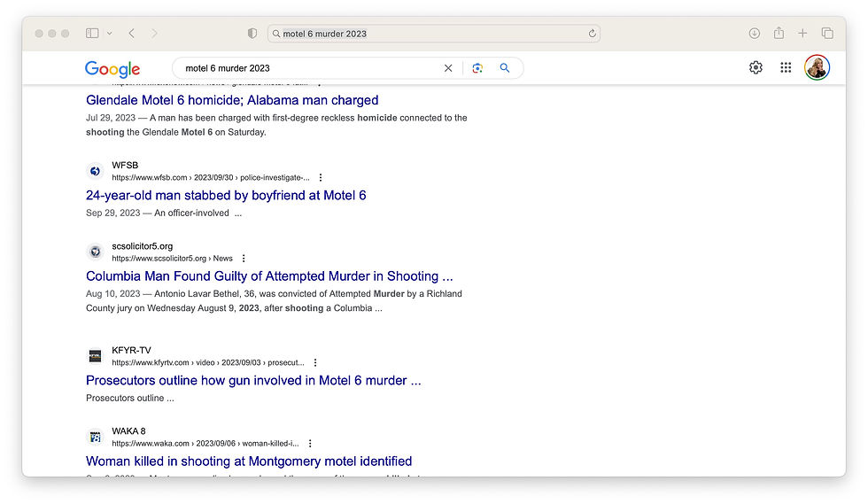This screenshot has height=504, width=868.
Task: Open scsolicitor5.org result three-dot menu
Action: pyautogui.click(x=244, y=259)
